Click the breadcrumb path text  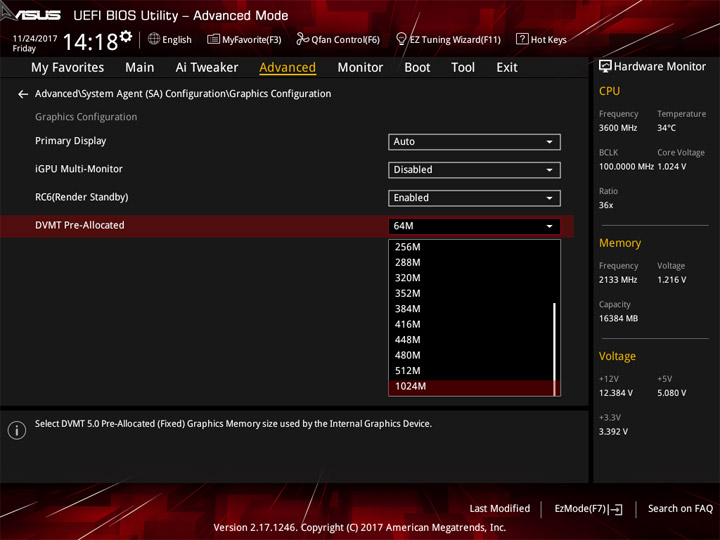[183, 94]
